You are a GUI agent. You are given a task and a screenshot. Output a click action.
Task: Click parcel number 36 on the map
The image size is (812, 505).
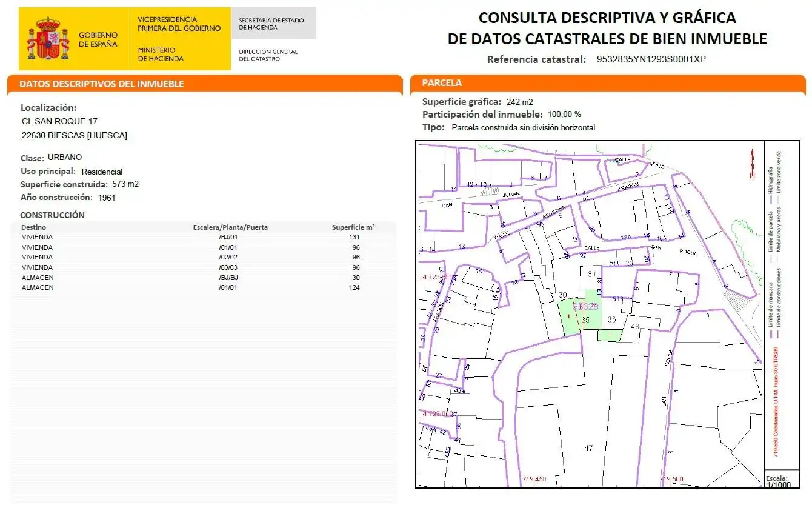tap(611, 319)
